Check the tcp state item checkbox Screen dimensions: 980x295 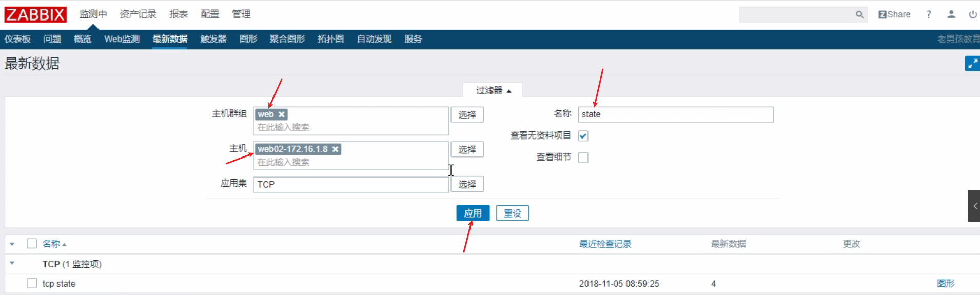click(x=32, y=283)
